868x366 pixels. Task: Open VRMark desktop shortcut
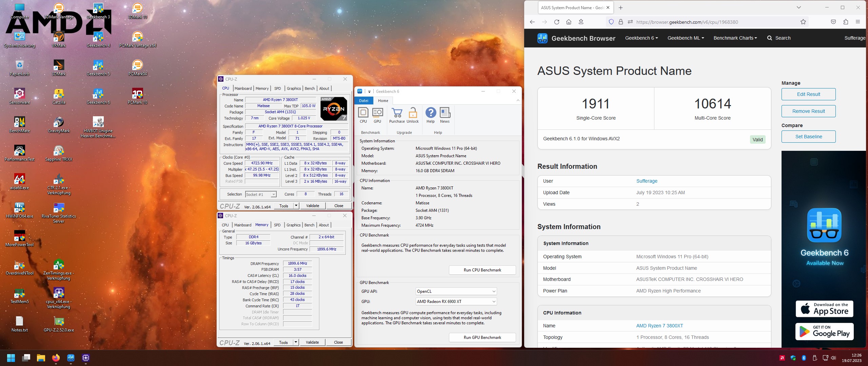(59, 39)
